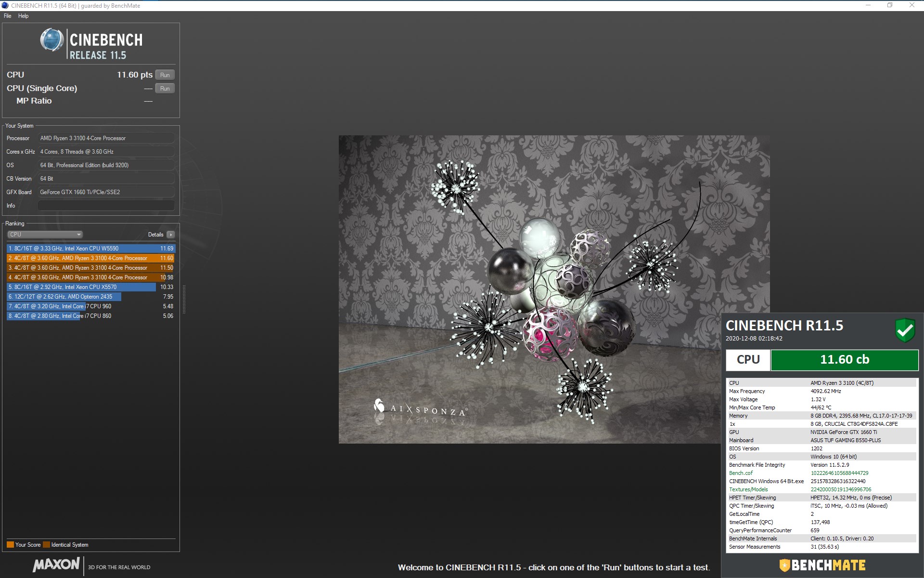The width and height of the screenshot is (924, 578).
Task: Click the brown Identical System legend swatch
Action: (x=46, y=545)
